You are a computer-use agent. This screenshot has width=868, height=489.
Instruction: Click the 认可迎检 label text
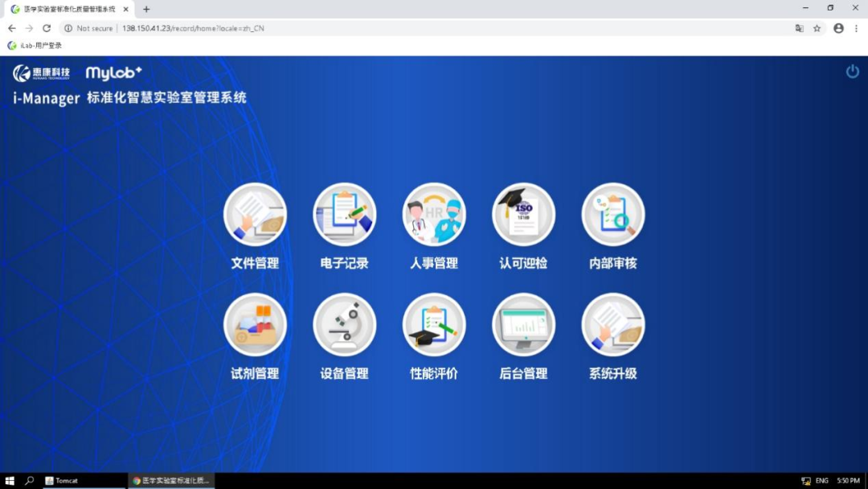(524, 263)
